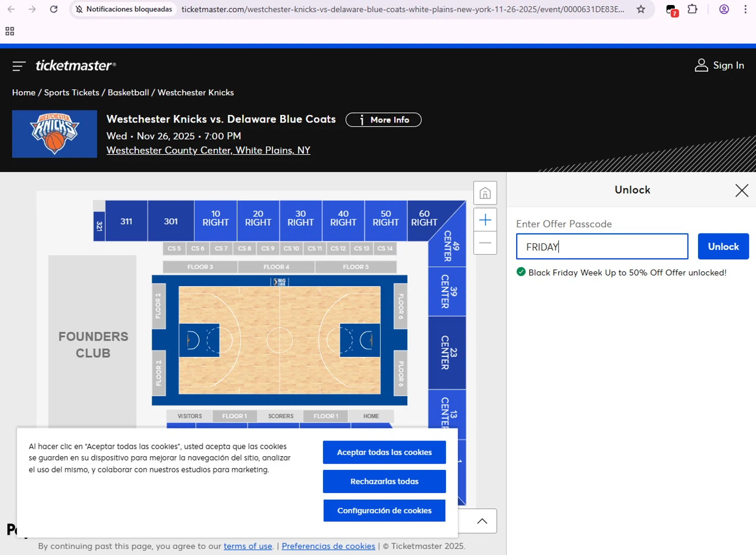Click the Unlock button

723,246
